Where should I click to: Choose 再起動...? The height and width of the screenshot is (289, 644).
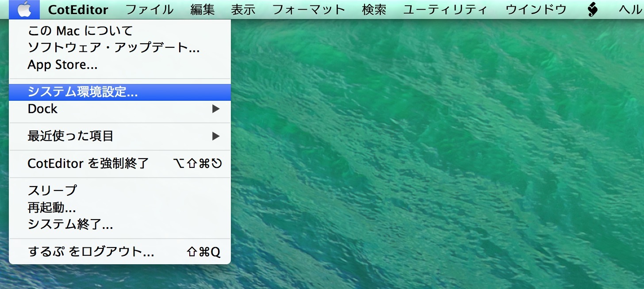[x=120, y=208]
